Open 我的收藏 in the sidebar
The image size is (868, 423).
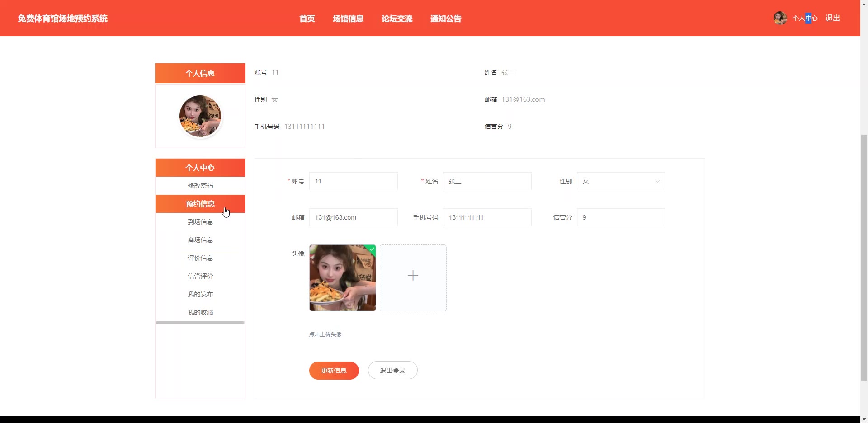[x=200, y=312]
